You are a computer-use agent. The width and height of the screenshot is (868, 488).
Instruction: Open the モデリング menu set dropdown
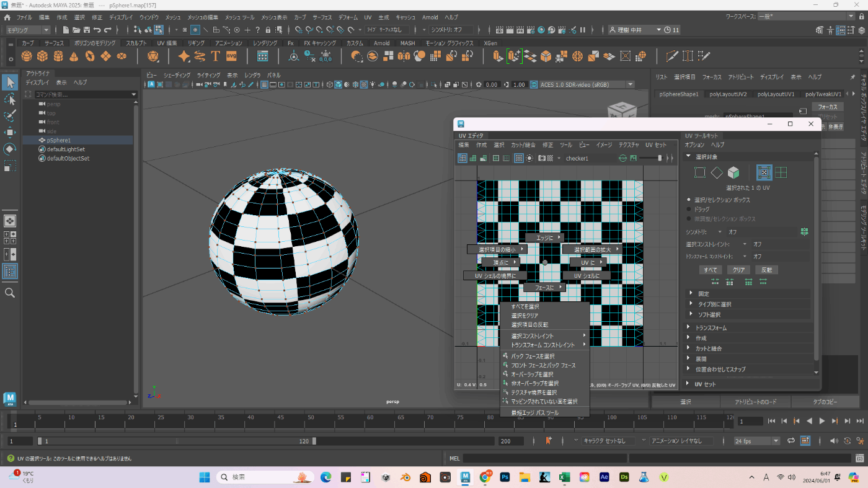click(29, 30)
